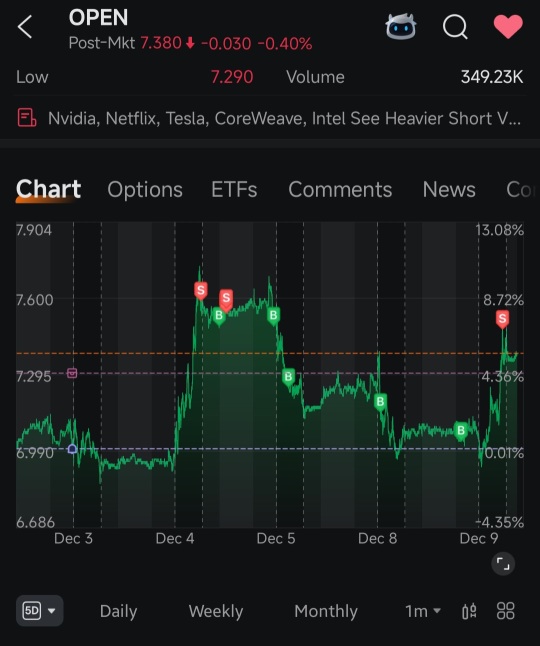Open search with magnifier icon
This screenshot has width=540, height=646.
455,27
